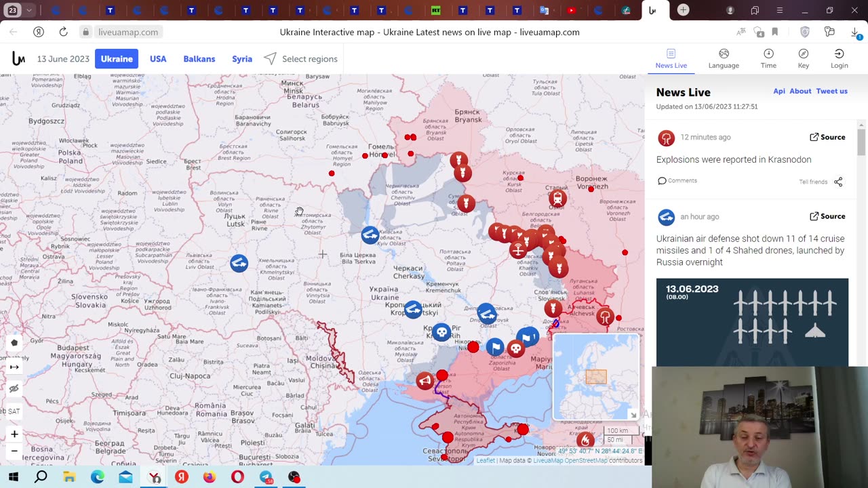Screen dimensions: 868x488
Task: Open the 13.06.2023 missile infographic image
Action: [752, 322]
